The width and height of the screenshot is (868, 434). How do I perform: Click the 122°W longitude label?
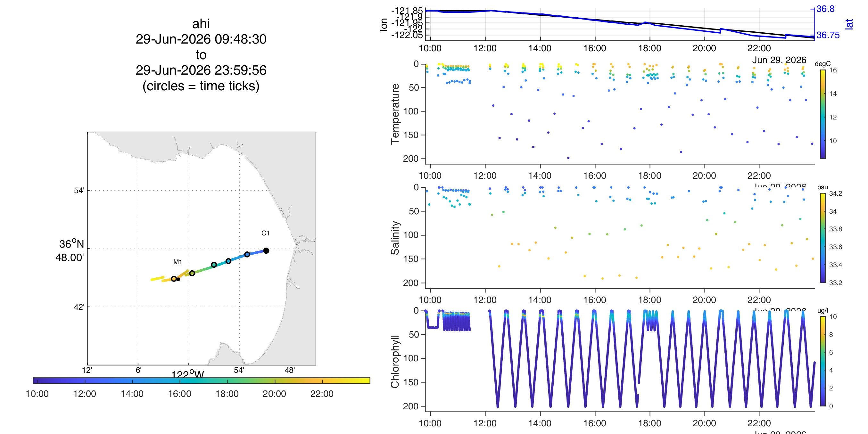pos(187,374)
